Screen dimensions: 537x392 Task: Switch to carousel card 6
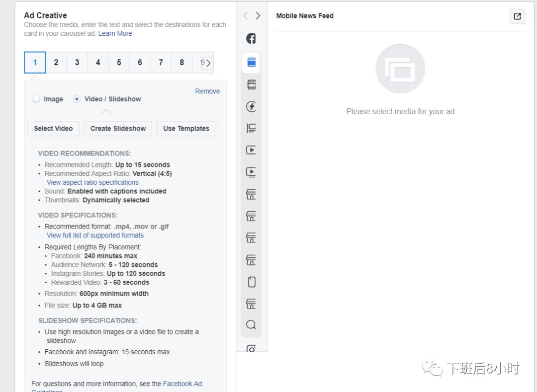[x=140, y=62]
